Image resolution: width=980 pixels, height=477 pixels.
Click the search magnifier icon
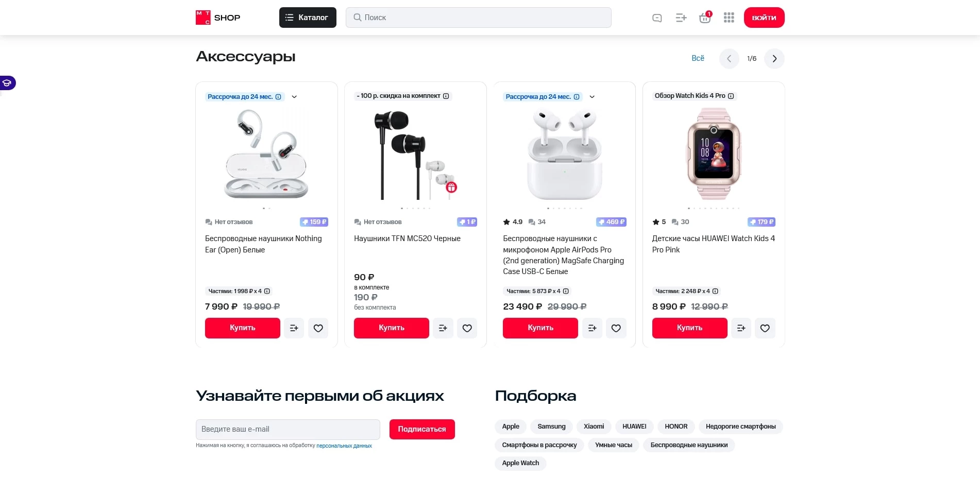[357, 17]
